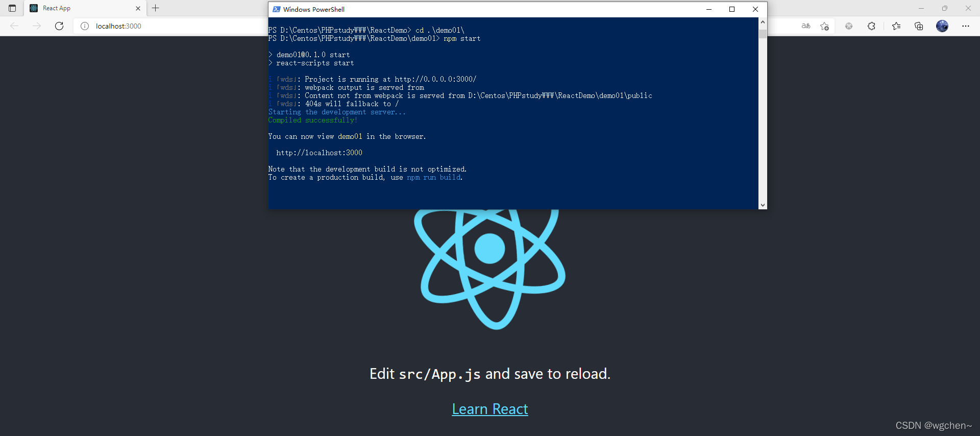
Task: Open Edge tab actions menu icon
Action: tap(12, 8)
